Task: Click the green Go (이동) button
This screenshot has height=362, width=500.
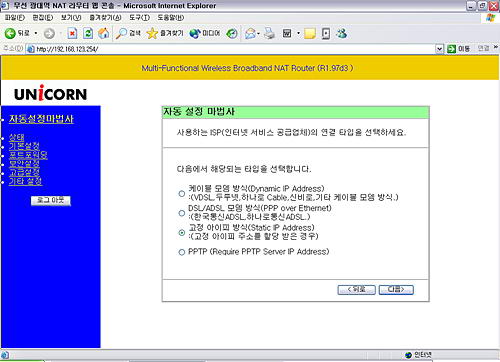Action: [x=458, y=49]
